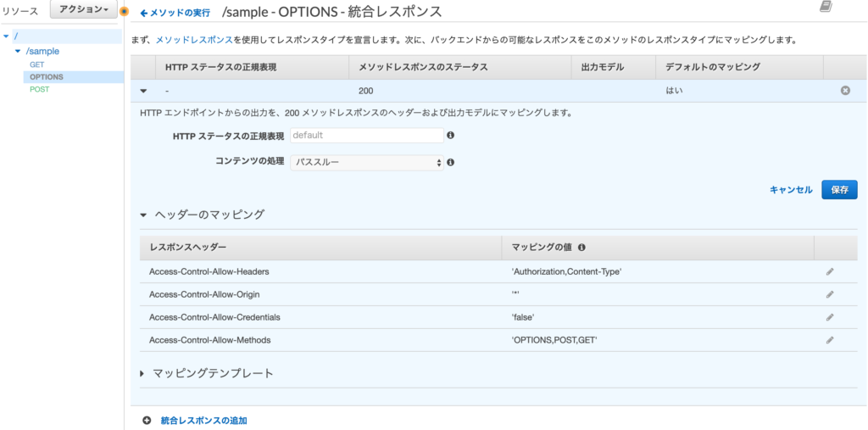
Task: Click the 保存 button
Action: [x=839, y=190]
